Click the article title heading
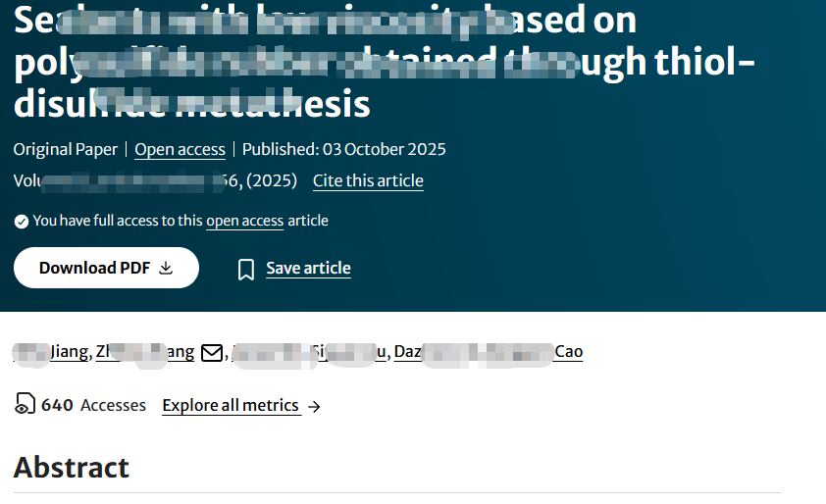The image size is (826, 504). [383, 61]
